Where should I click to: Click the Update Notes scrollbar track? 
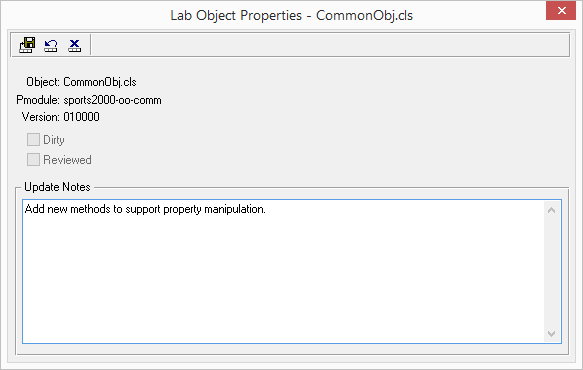click(551, 272)
